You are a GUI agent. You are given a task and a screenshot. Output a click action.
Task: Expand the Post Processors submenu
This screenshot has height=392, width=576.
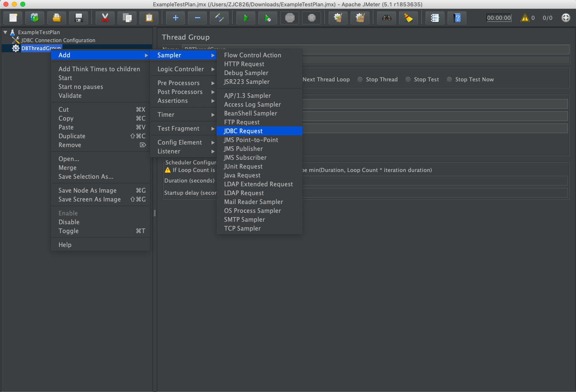coord(183,92)
